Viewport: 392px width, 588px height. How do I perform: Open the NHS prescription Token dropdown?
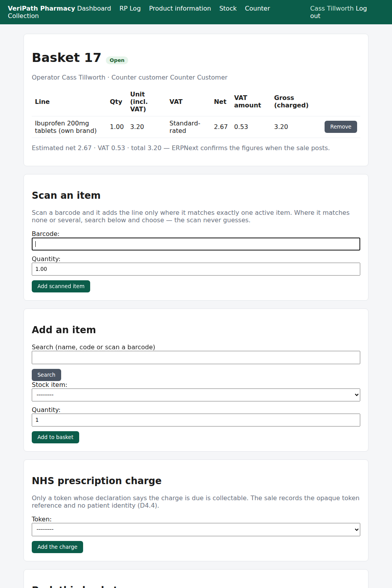196,530
